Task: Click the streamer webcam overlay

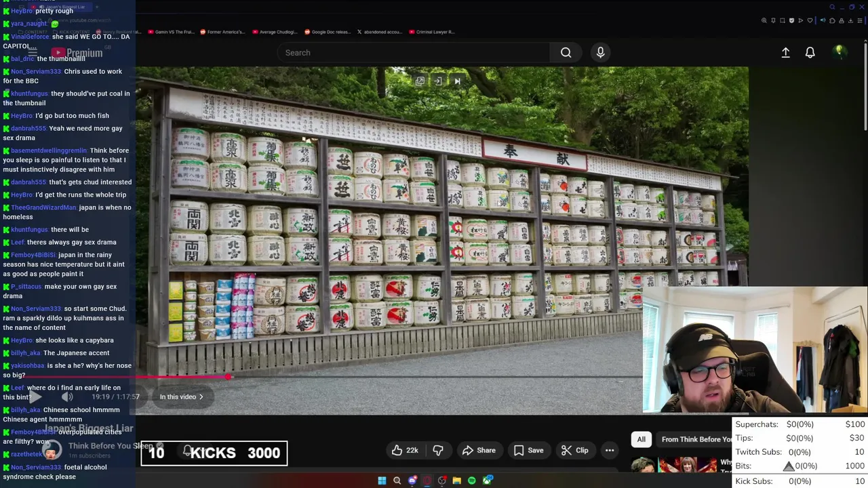Action: coord(755,350)
